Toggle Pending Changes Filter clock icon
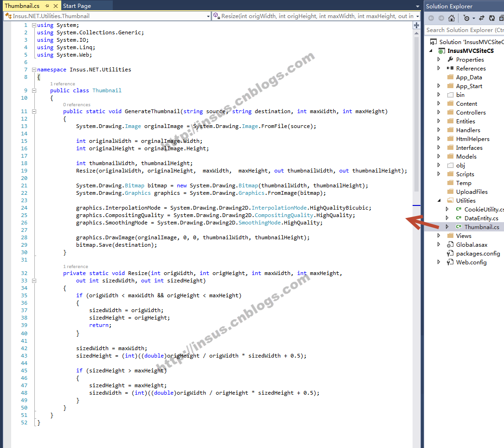This screenshot has width=504, height=448. point(466,18)
